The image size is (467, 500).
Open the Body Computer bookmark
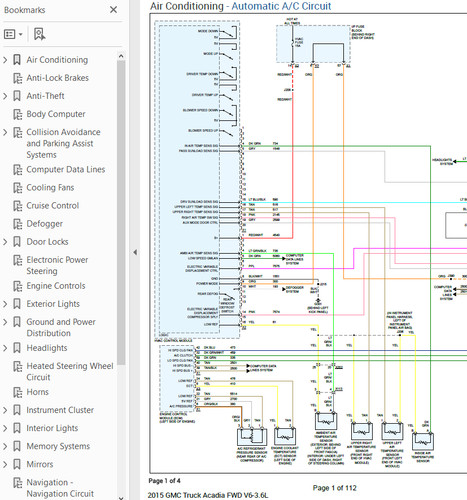56,114
